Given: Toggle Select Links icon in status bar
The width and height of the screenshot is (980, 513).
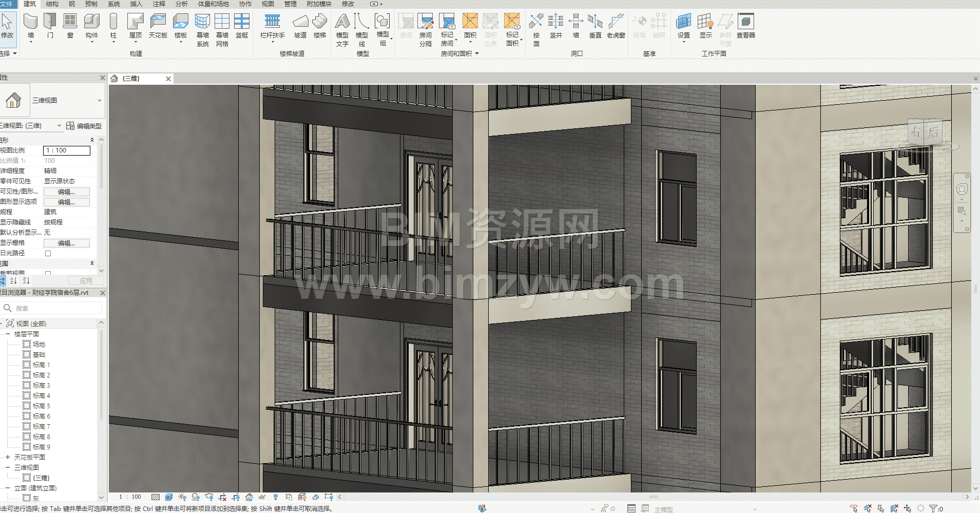Looking at the screenshot, I should point(854,508).
